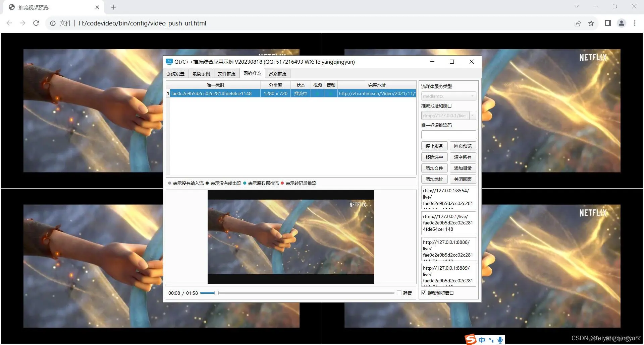Select the fae0c2e9b5d2cc02c2814fde64ce1148 table row

pos(291,93)
